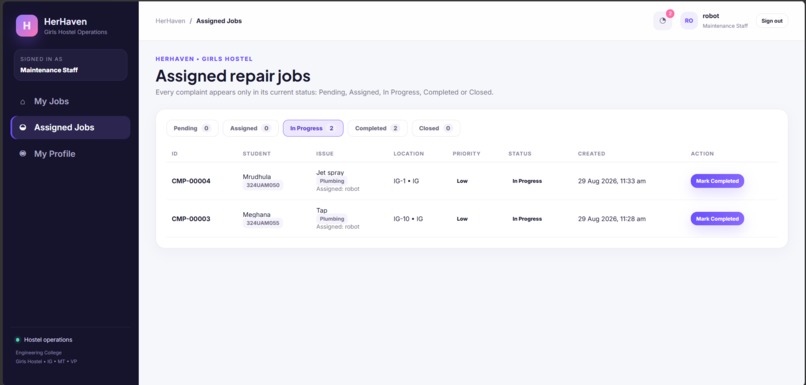Click the PRIORITY column header
Screen dimensions: 806x385
coord(466,154)
